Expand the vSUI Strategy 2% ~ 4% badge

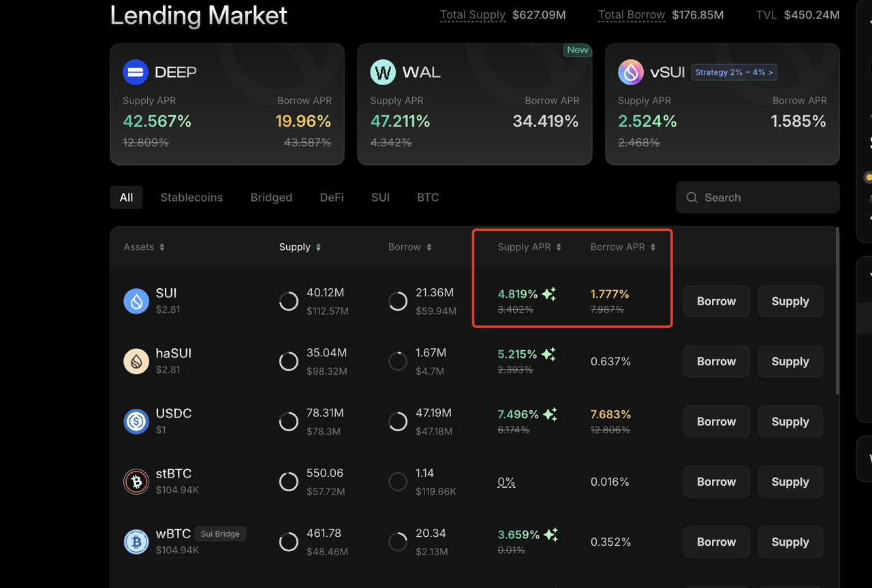734,72
